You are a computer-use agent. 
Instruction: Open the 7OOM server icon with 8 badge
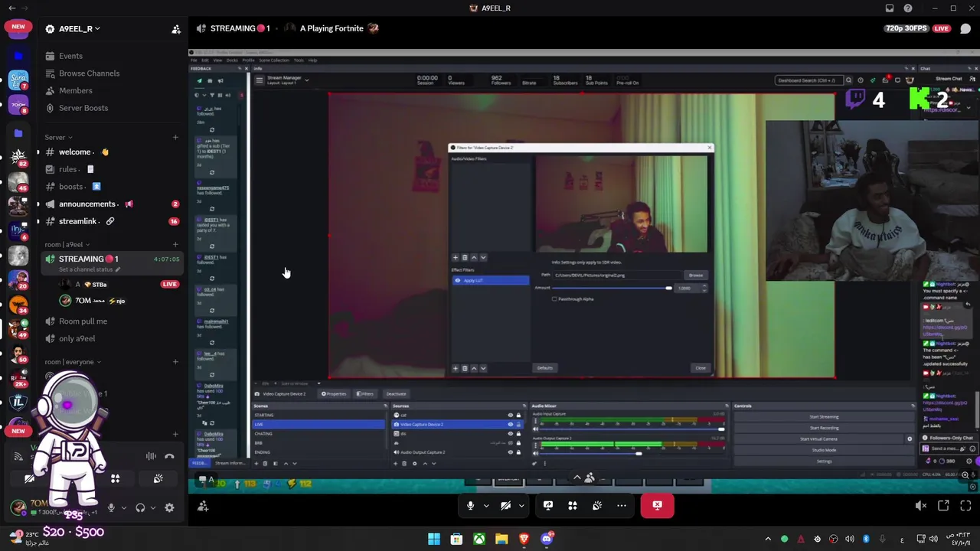point(18,104)
